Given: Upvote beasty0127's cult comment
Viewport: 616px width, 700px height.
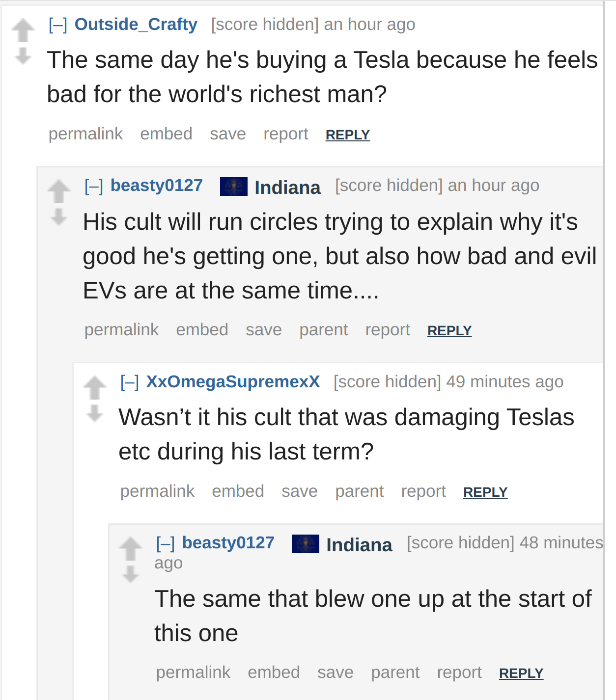Looking at the screenshot, I should click(x=59, y=191).
